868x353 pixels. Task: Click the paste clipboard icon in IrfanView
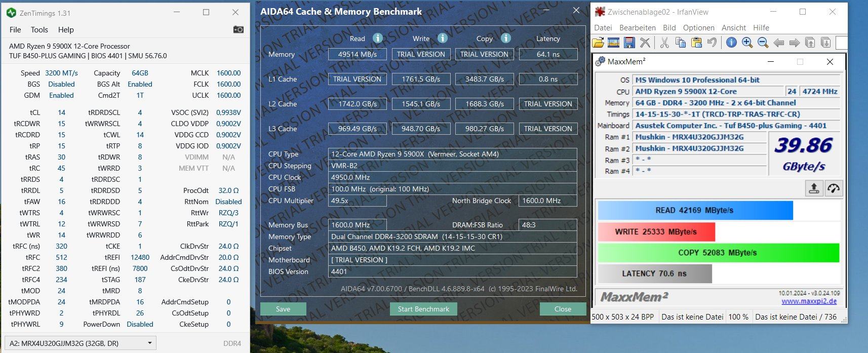[x=696, y=43]
